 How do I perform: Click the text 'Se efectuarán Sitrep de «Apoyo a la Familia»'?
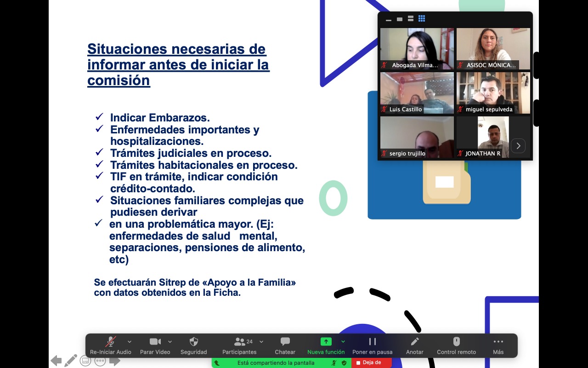[x=195, y=282]
